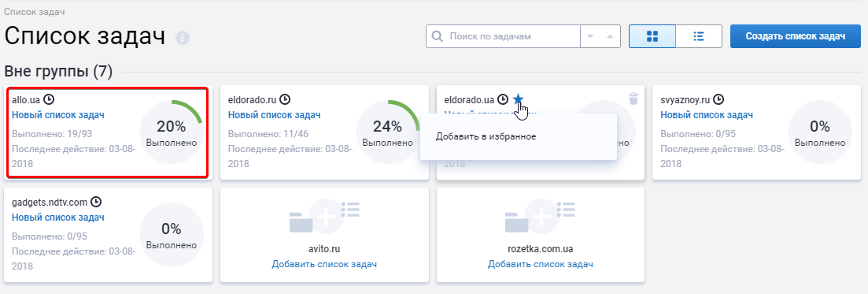Click the 20% progress circle on allo.ua

click(x=172, y=132)
